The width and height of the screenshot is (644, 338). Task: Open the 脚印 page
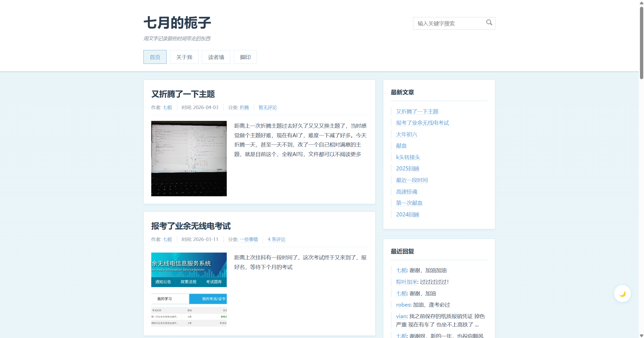click(x=245, y=57)
